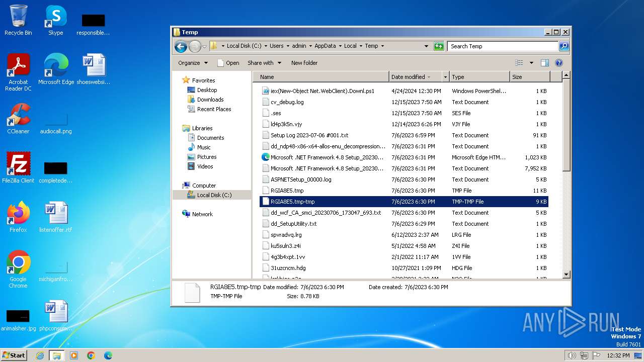
Task: Click the Refresh button beside address bar
Action: click(439, 46)
